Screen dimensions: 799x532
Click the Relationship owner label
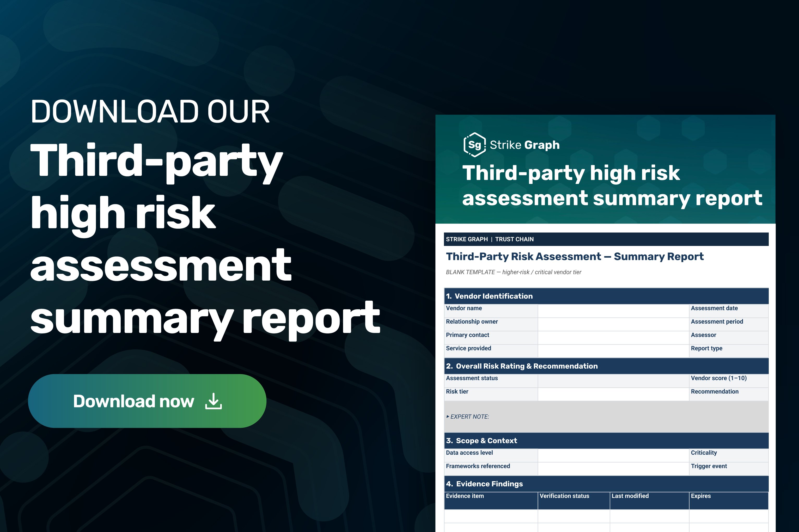click(x=472, y=321)
